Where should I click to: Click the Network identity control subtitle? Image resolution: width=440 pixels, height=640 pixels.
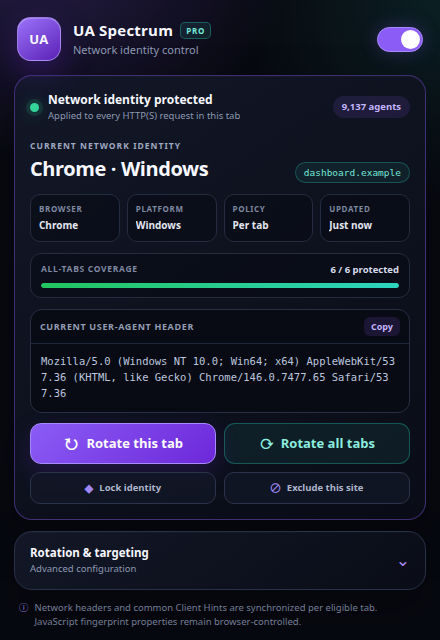click(136, 50)
